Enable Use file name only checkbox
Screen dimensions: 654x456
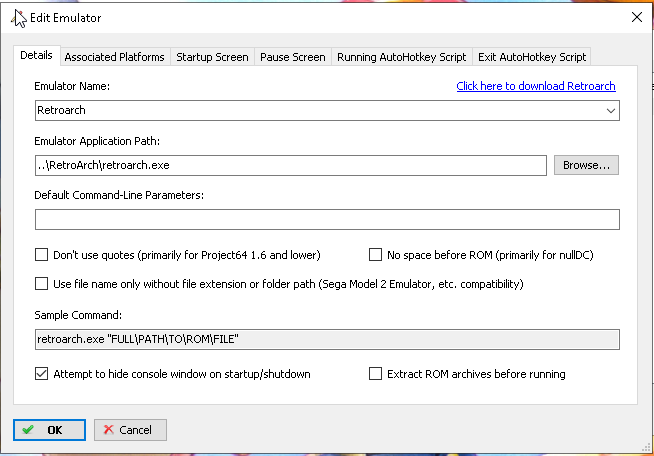(x=41, y=284)
